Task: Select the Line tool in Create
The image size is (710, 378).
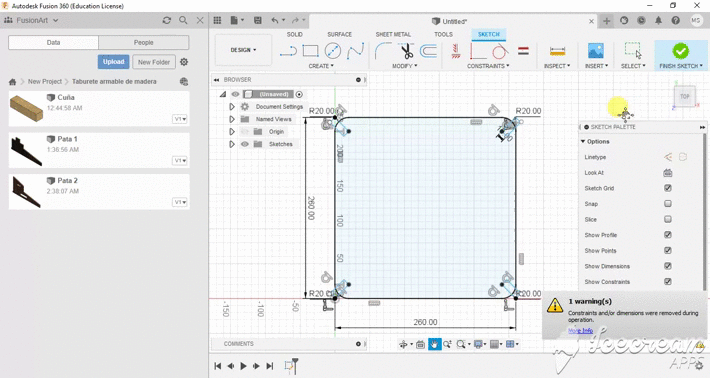Action: coord(288,51)
